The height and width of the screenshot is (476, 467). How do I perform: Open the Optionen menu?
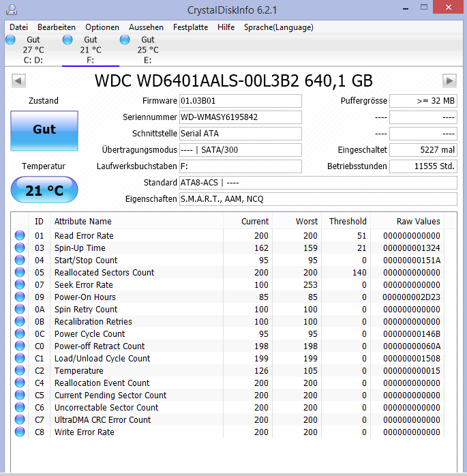(102, 27)
